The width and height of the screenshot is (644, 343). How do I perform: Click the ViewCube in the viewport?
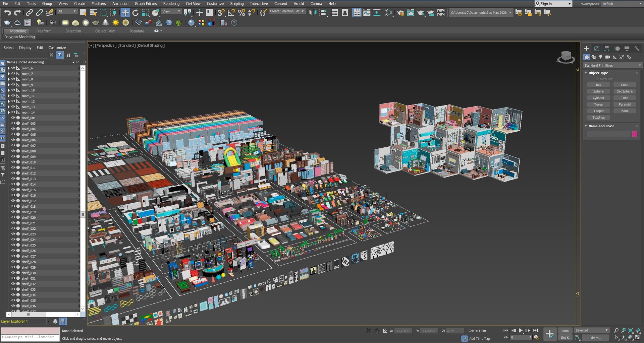pos(566,57)
